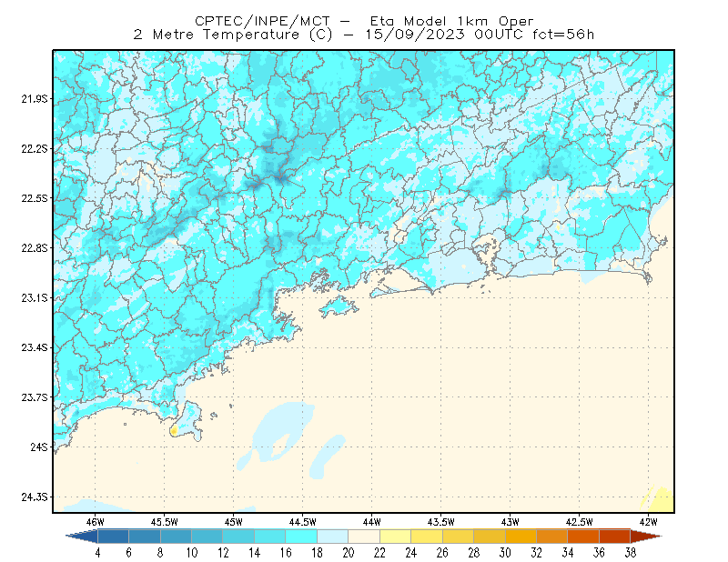Click the legend scale number 8
728x562 pixels.
[x=160, y=553]
